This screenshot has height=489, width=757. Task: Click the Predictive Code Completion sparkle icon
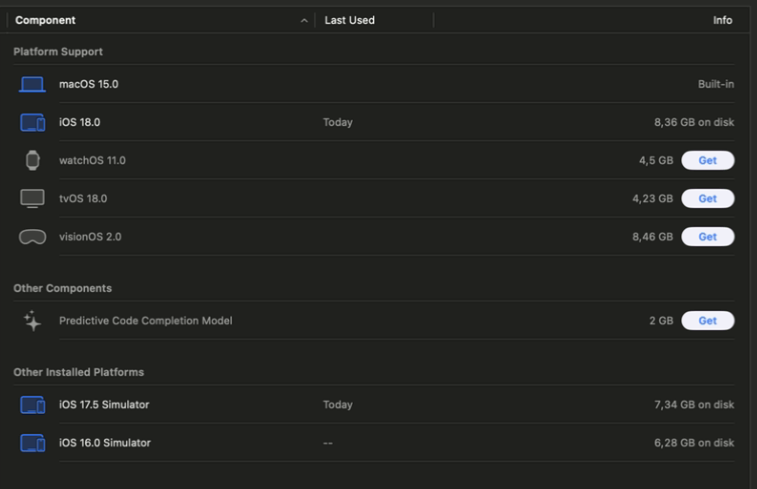click(x=32, y=321)
